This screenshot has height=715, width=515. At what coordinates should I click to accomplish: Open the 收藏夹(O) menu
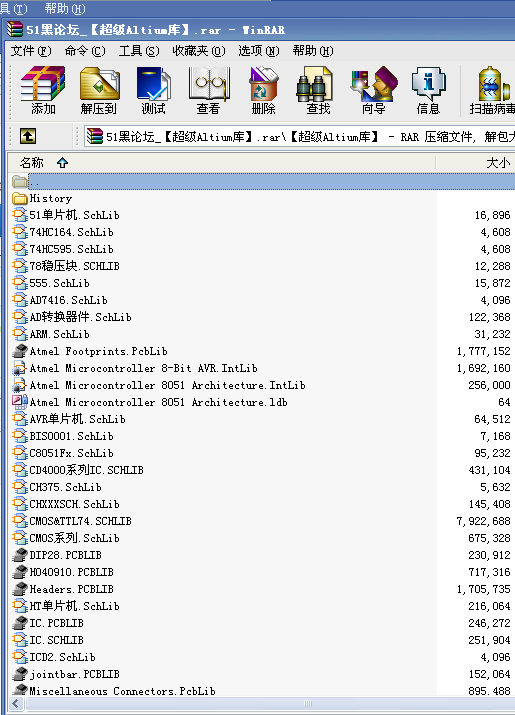coord(199,51)
